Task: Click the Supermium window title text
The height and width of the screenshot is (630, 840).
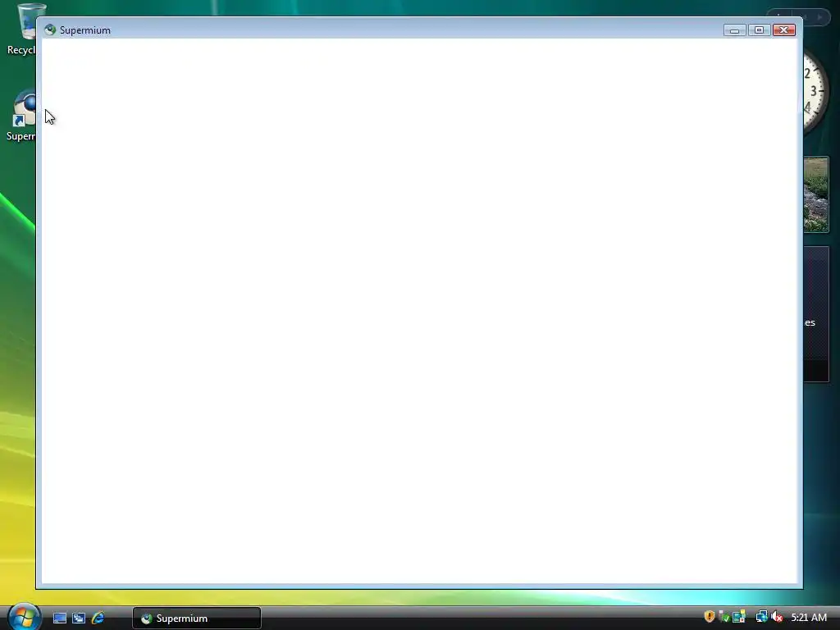Action: click(x=85, y=30)
